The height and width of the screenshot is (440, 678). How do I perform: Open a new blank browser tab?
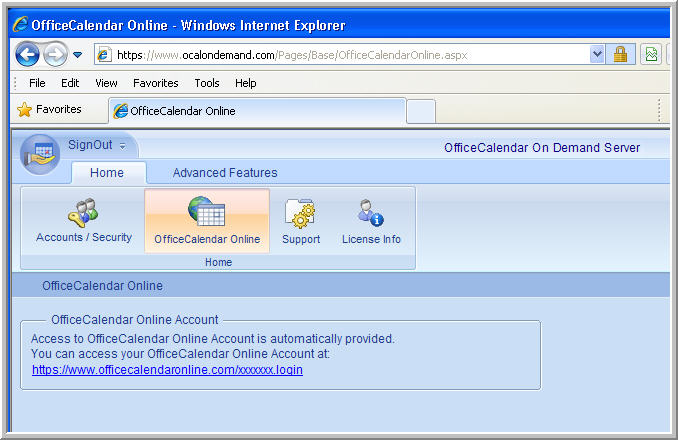click(421, 111)
